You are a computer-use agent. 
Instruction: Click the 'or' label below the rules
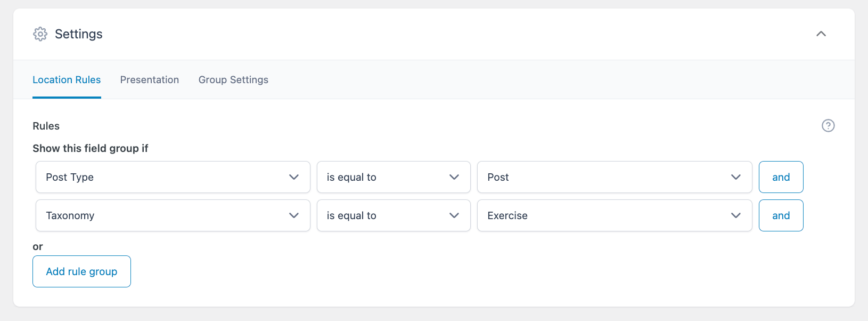pyautogui.click(x=38, y=246)
